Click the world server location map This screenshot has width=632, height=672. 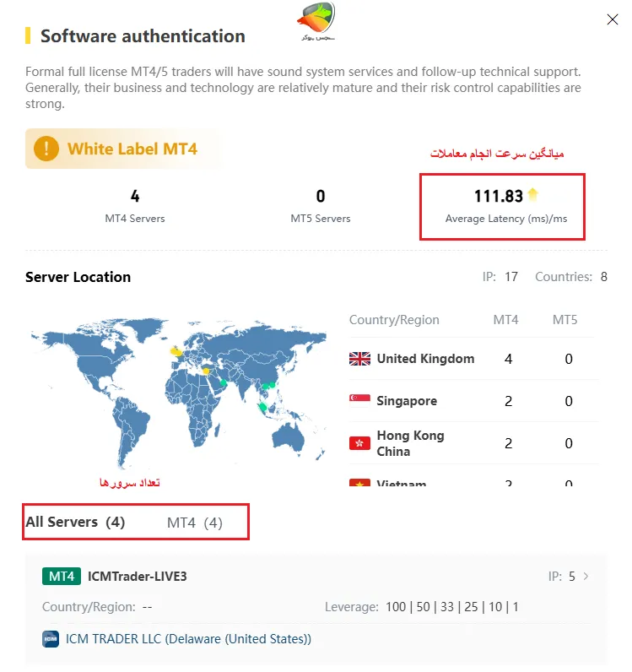pos(177,390)
